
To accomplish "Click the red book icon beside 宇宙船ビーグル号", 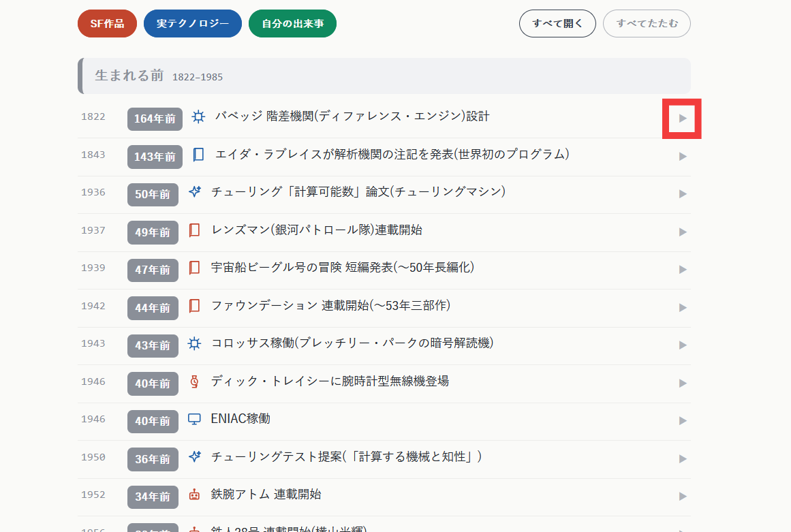I will coord(194,268).
